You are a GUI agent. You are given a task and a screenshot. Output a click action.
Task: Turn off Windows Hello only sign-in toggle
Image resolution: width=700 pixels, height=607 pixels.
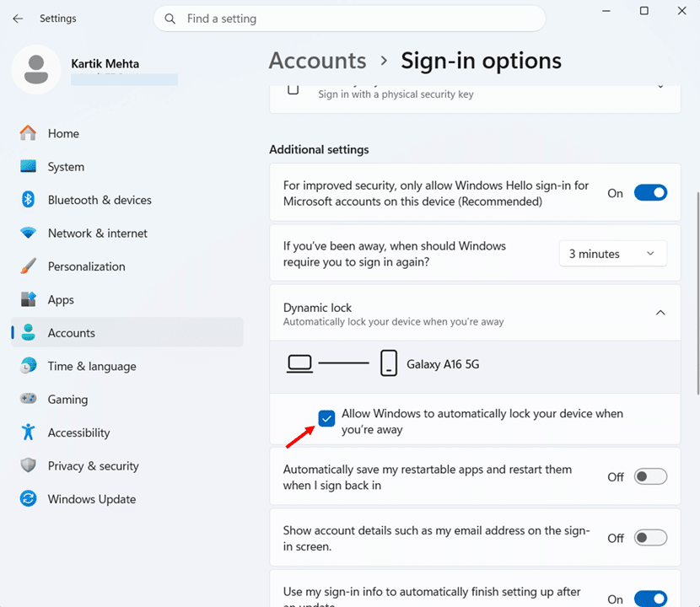[650, 193]
